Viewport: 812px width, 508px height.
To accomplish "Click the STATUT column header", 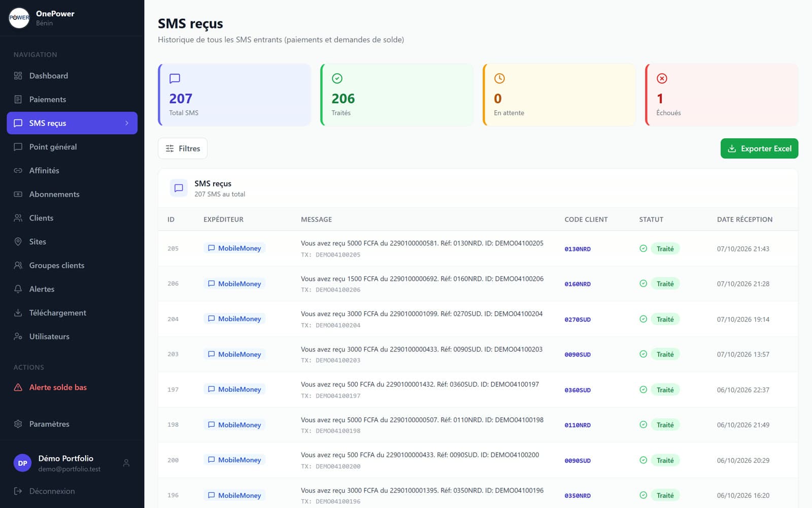I will [651, 219].
